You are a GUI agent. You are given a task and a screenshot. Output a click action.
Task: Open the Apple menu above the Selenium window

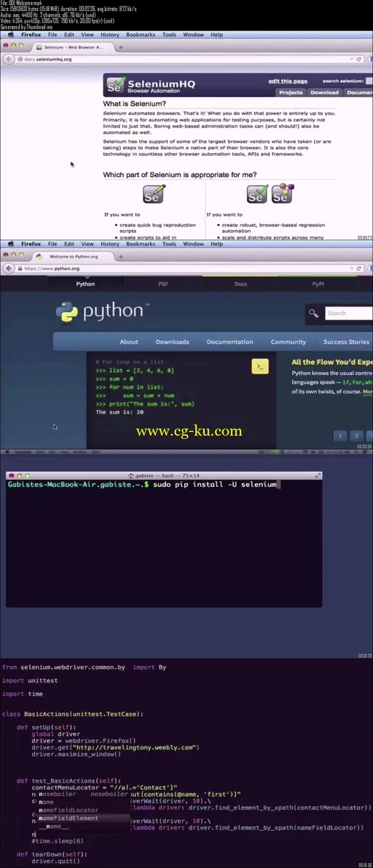[10, 34]
